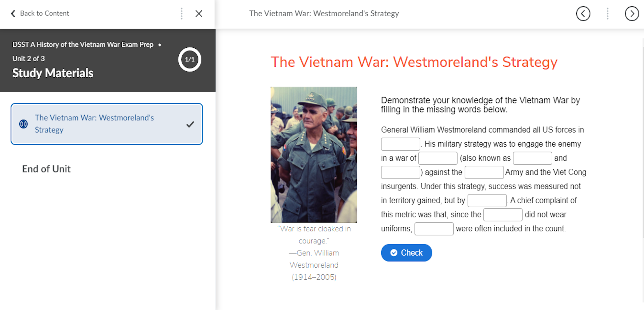Select The Vietnam War: Westmoreland's Strategy item
Screen dimensions: 644x310
point(94,124)
